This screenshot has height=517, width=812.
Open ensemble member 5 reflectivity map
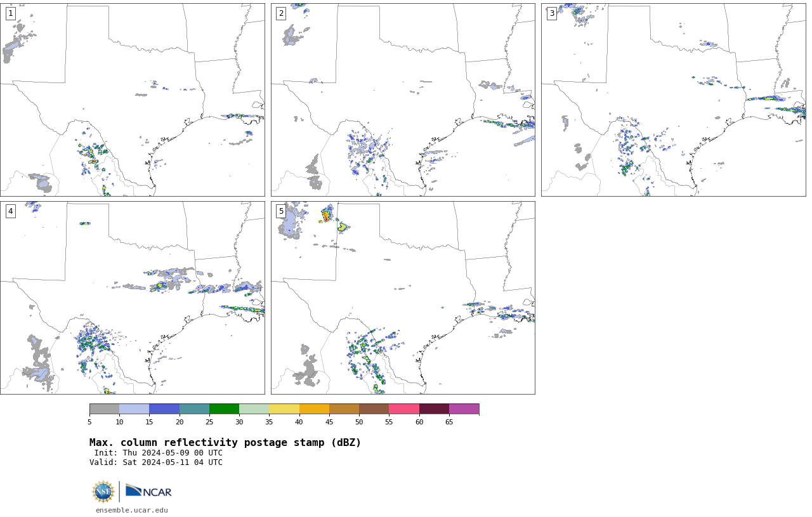pos(403,298)
